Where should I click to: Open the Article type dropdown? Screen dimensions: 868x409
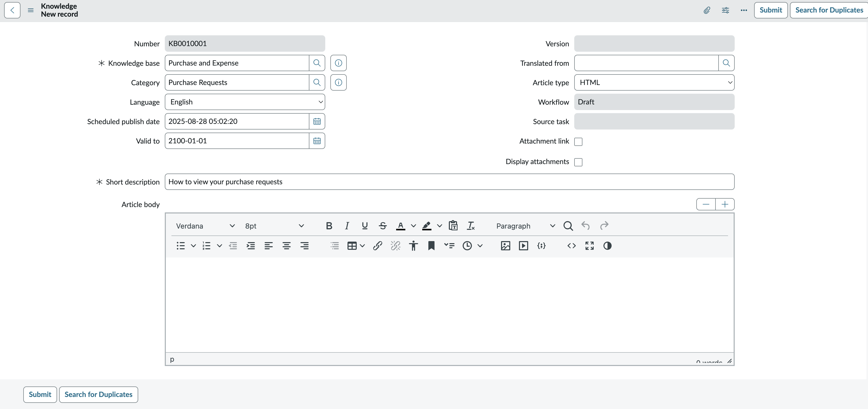point(654,82)
